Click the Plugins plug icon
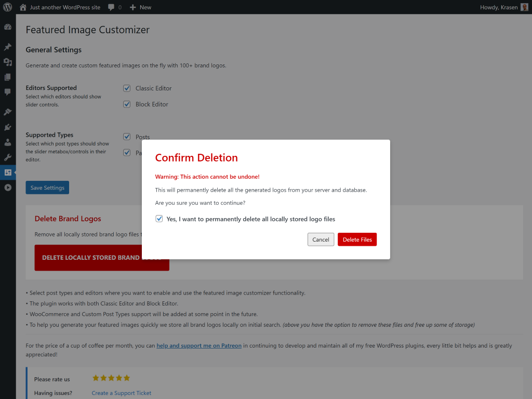 pos(8,127)
